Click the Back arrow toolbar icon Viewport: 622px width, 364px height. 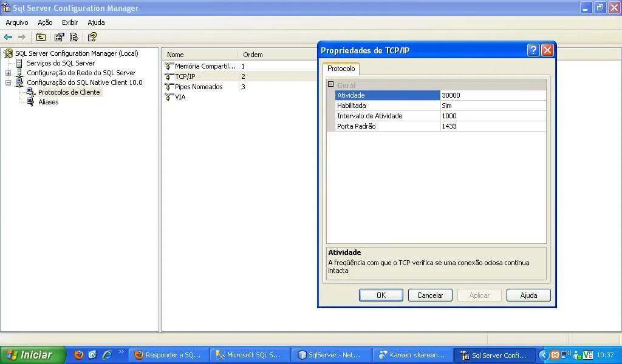(8, 37)
